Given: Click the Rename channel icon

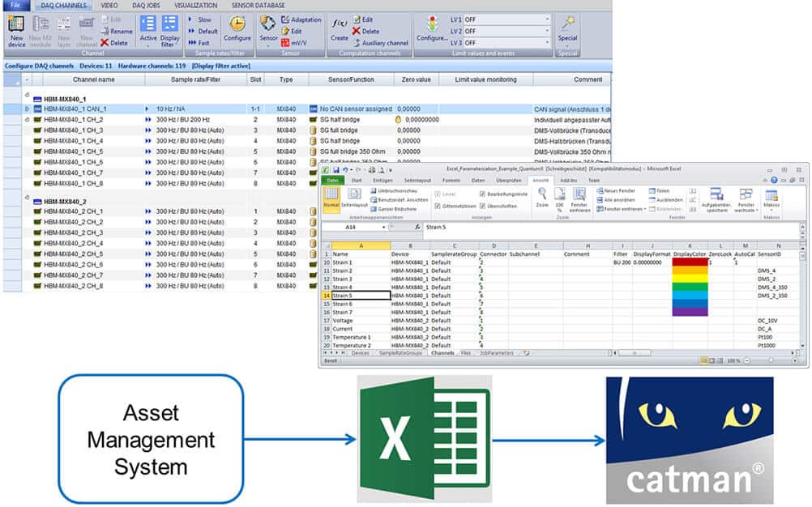Looking at the screenshot, I should click(x=105, y=31).
